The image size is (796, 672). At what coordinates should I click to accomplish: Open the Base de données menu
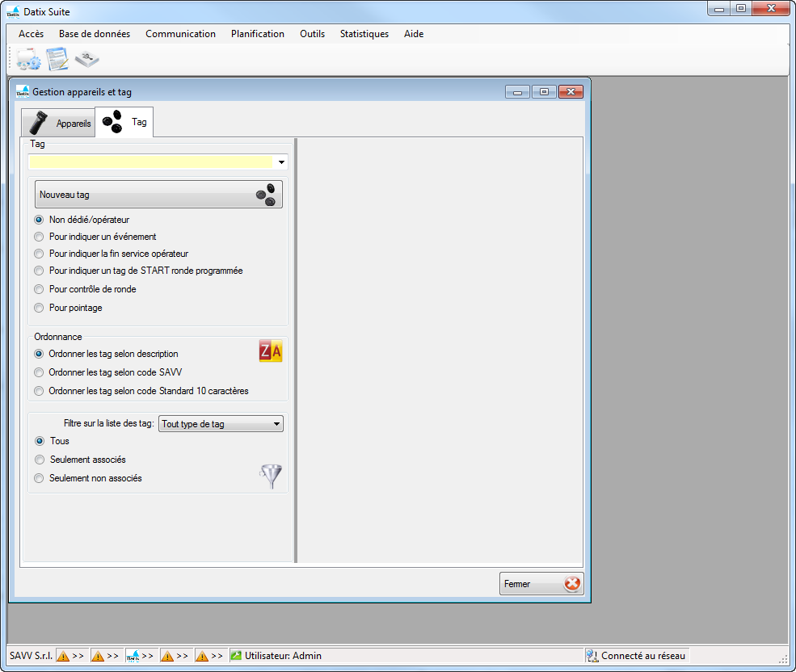94,34
